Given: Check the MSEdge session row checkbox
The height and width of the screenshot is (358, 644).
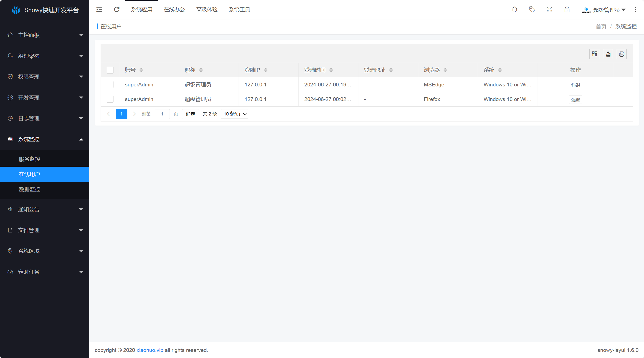Looking at the screenshot, I should 110,85.
